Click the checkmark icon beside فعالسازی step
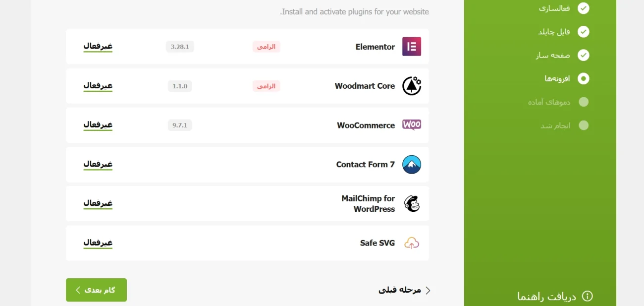 tap(584, 8)
